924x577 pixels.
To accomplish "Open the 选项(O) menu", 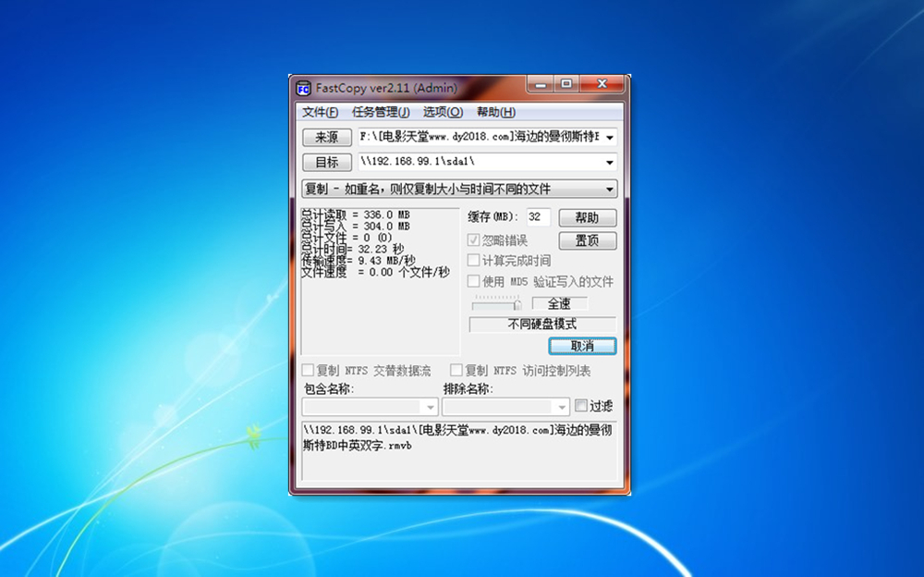I will click(x=443, y=112).
